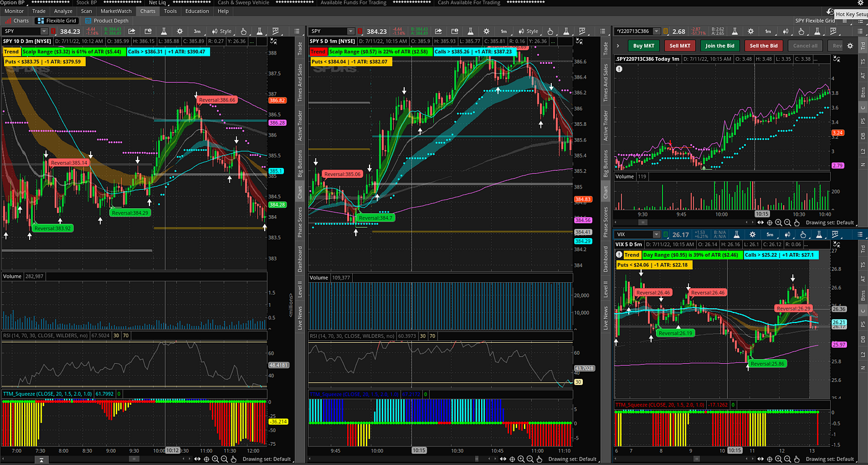Open the 1m timeframe dropdown on option chart
The height and width of the screenshot is (465, 868).
[x=769, y=31]
